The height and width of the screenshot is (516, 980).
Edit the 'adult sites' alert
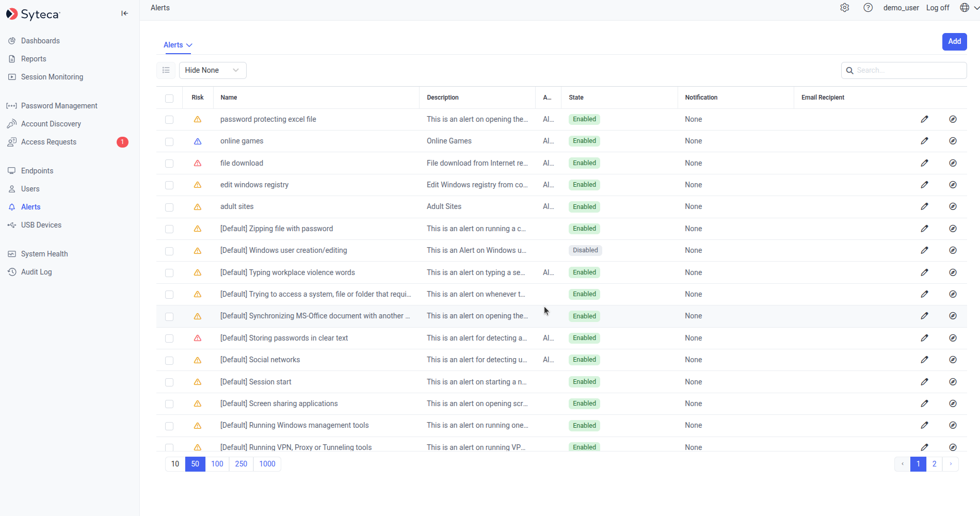click(924, 206)
